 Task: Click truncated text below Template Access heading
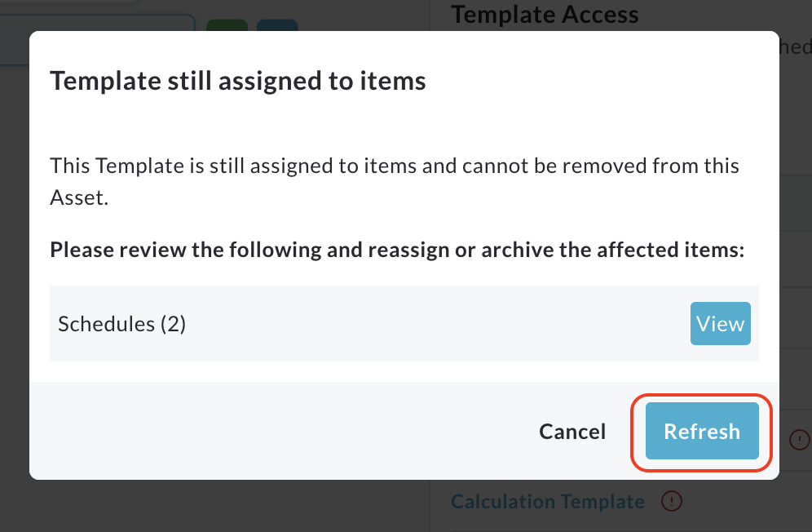pyautogui.click(x=795, y=48)
